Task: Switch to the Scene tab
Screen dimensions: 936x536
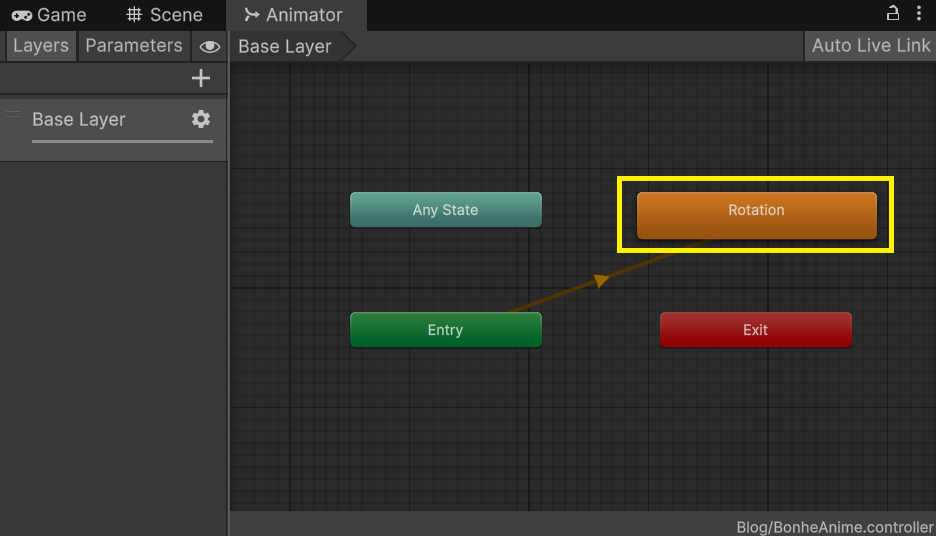Action: [165, 15]
